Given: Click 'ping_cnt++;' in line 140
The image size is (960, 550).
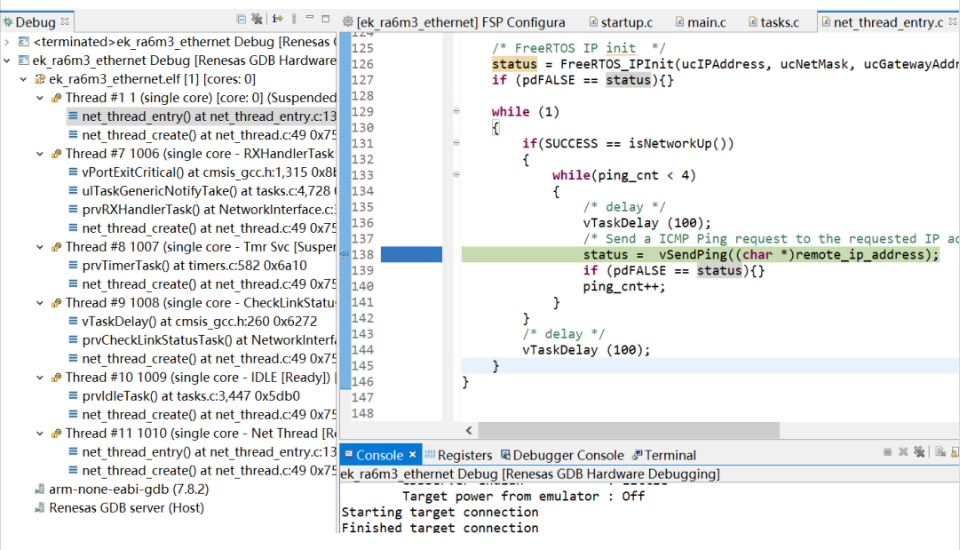Looking at the screenshot, I should pyautogui.click(x=624, y=287).
